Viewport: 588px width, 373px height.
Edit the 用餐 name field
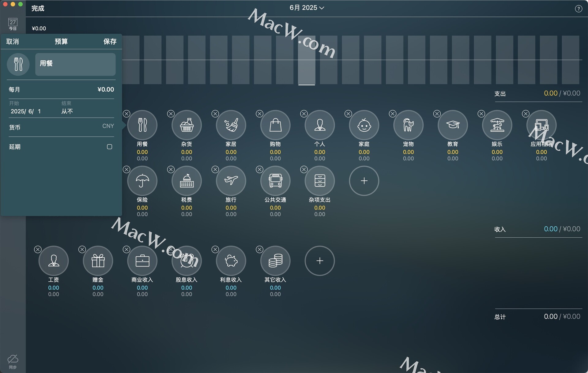[x=75, y=64]
